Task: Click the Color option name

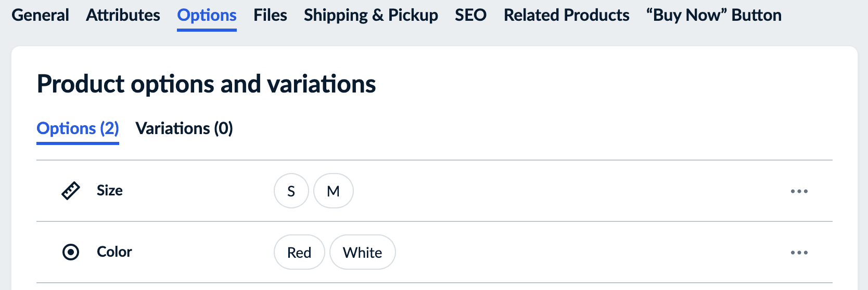Action: (114, 252)
